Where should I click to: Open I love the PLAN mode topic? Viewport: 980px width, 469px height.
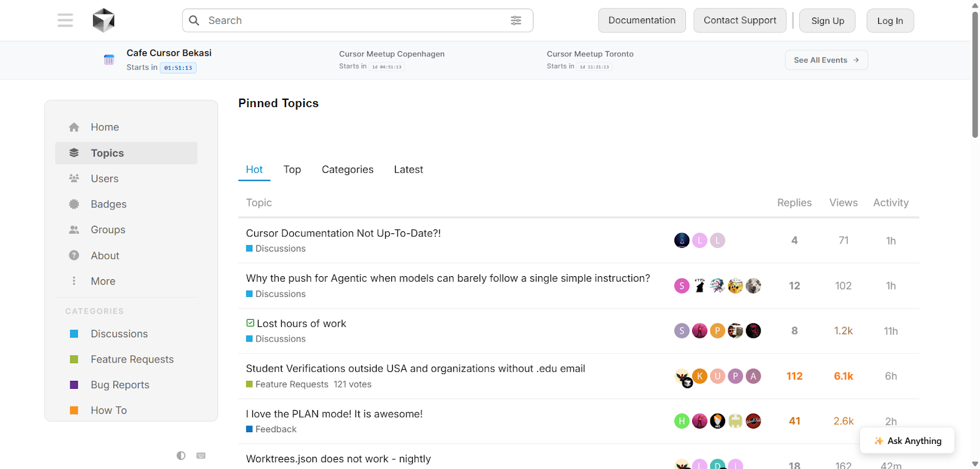point(334,414)
